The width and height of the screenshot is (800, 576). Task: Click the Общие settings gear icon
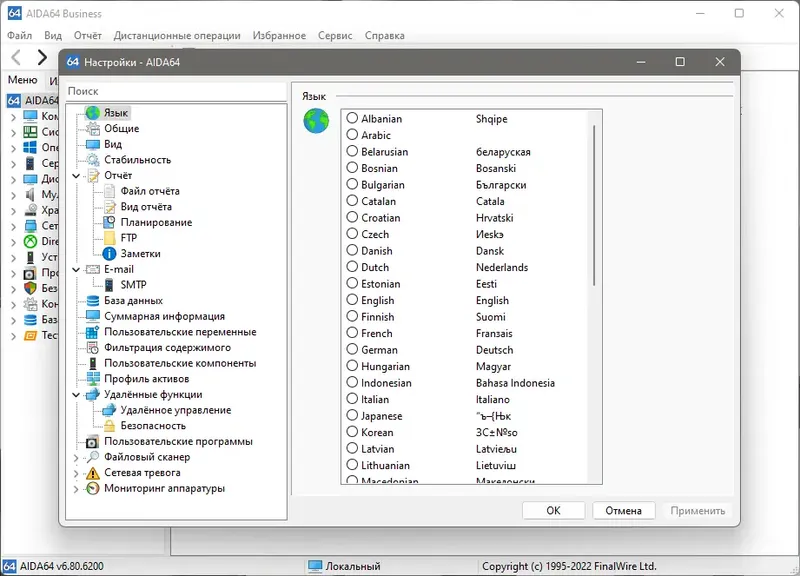92,129
